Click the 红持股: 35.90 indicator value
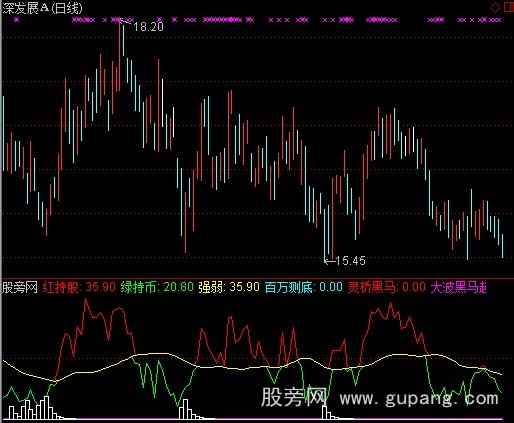This screenshot has height=423, width=514. pos(79,287)
